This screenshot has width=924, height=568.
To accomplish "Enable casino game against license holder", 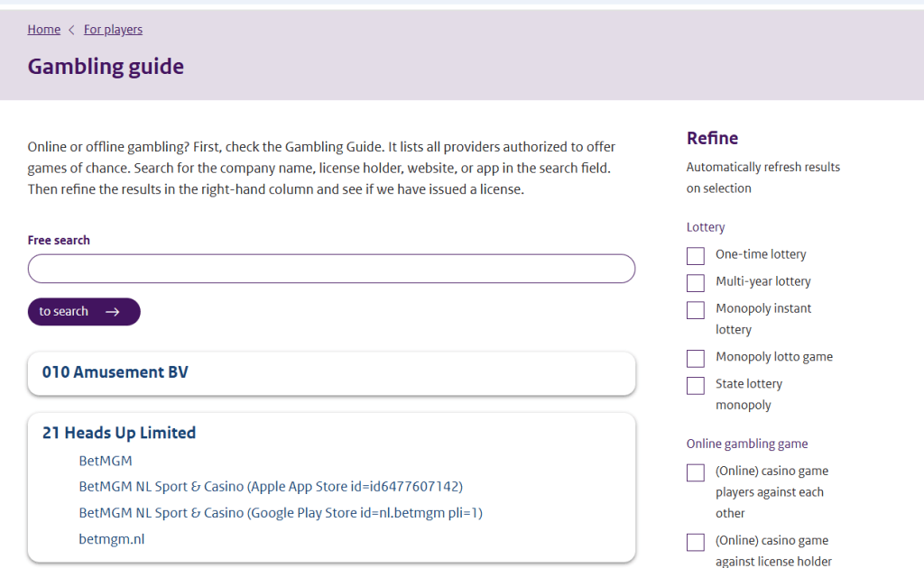I will pyautogui.click(x=695, y=542).
